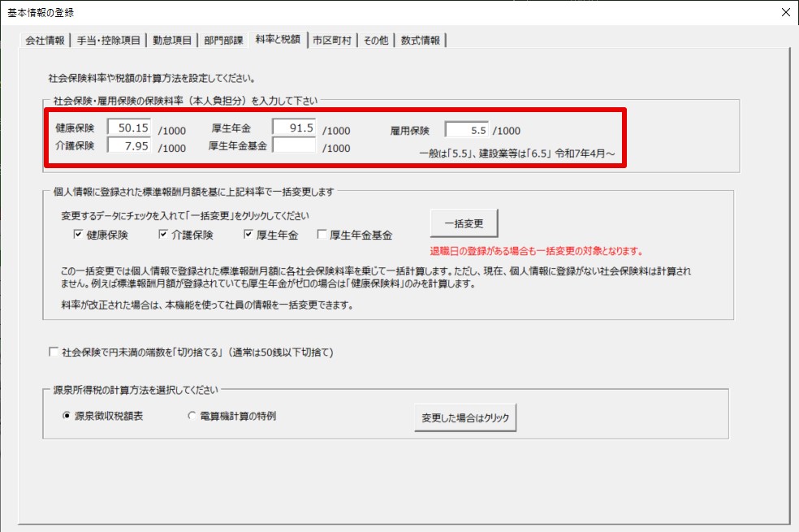The height and width of the screenshot is (532, 799).
Task: Select the 厚生年金 rate input field
Action: click(x=294, y=128)
